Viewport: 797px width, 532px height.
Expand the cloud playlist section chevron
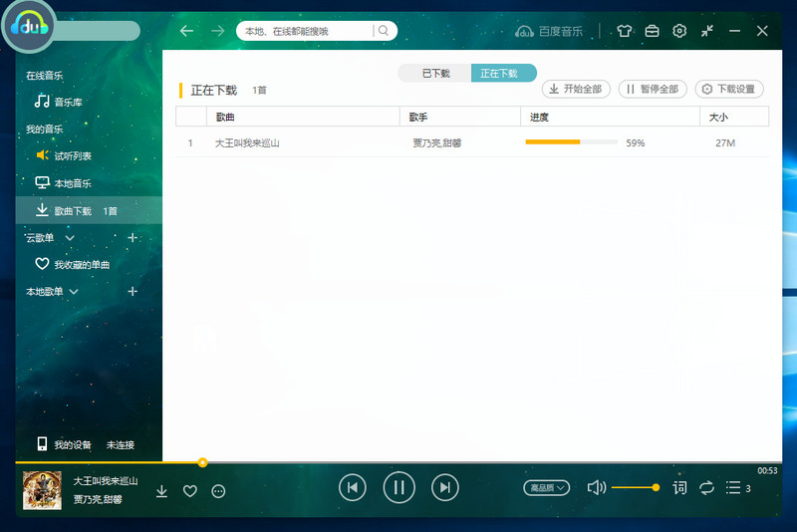[70, 238]
